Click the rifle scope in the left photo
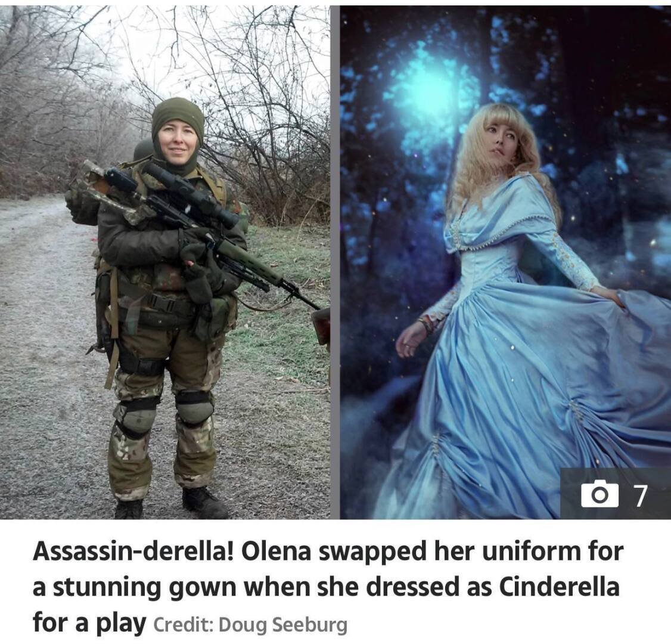The image size is (671, 644). tap(191, 193)
